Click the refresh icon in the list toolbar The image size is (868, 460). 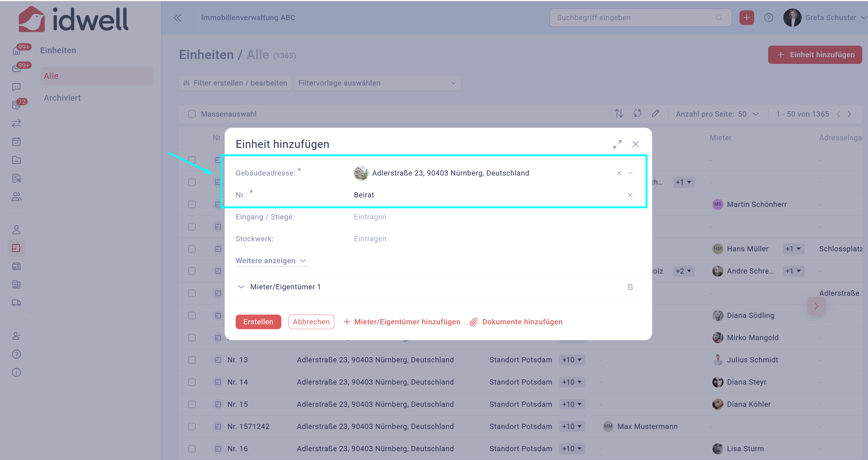[x=637, y=114]
